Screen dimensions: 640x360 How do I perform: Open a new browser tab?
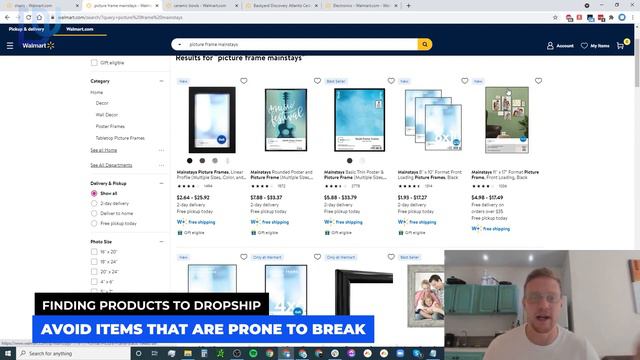408,6
